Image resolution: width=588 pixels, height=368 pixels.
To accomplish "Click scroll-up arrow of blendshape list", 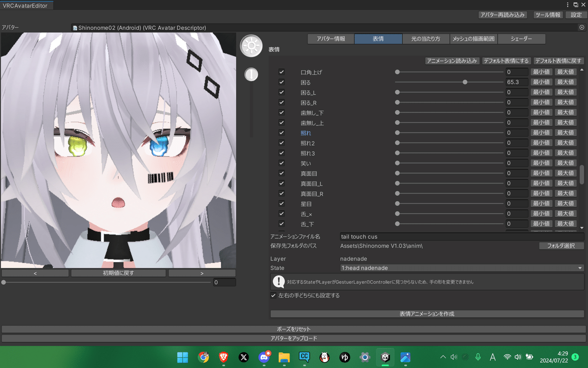I will [582, 70].
